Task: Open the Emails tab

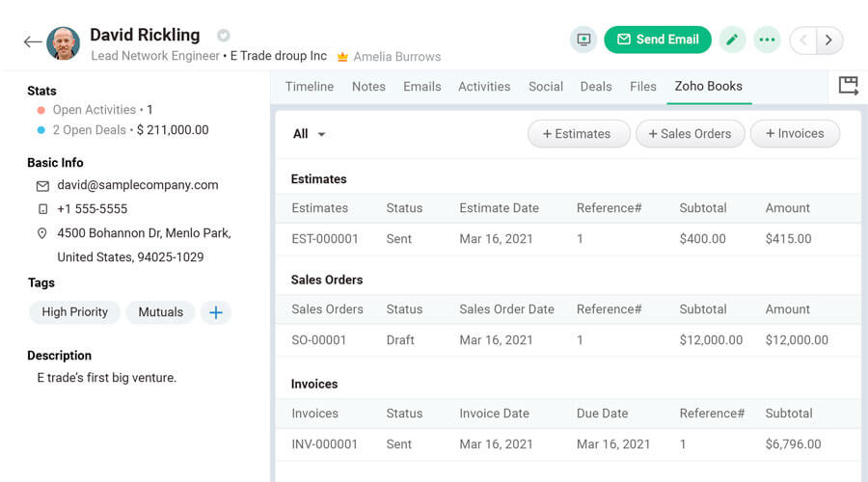Action: pyautogui.click(x=421, y=87)
